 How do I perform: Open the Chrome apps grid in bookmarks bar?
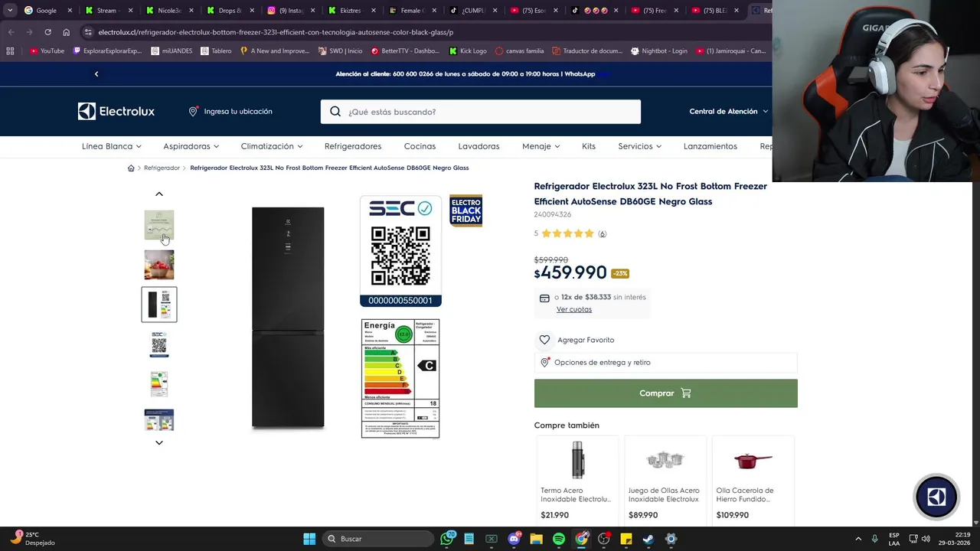click(x=10, y=51)
